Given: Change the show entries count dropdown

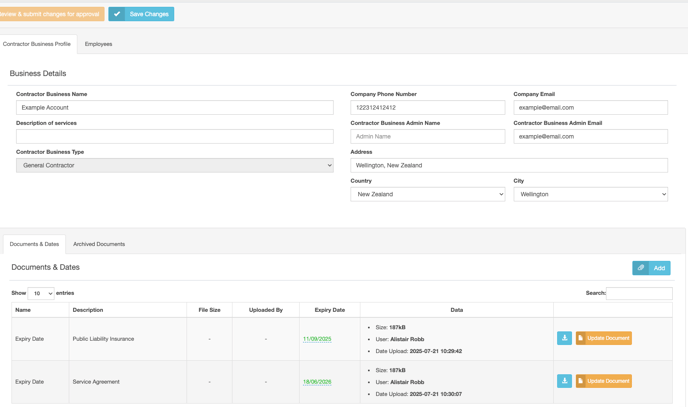Looking at the screenshot, I should point(41,293).
